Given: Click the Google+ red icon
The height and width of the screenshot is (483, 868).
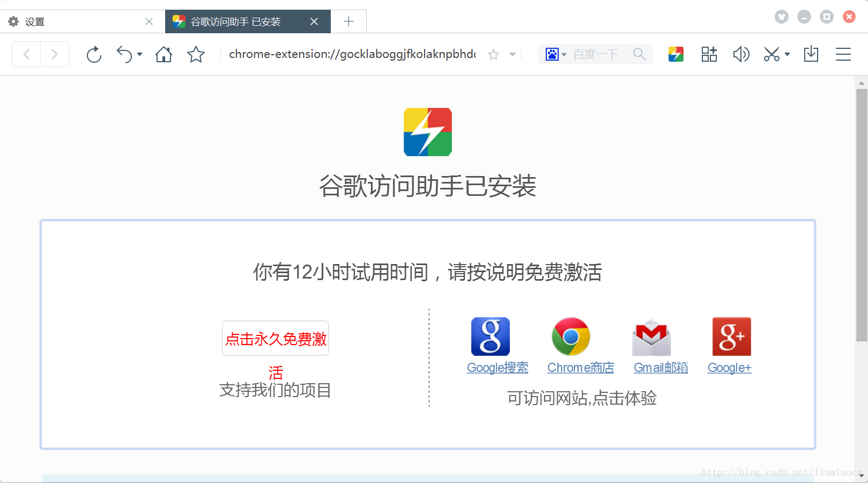Looking at the screenshot, I should (732, 336).
